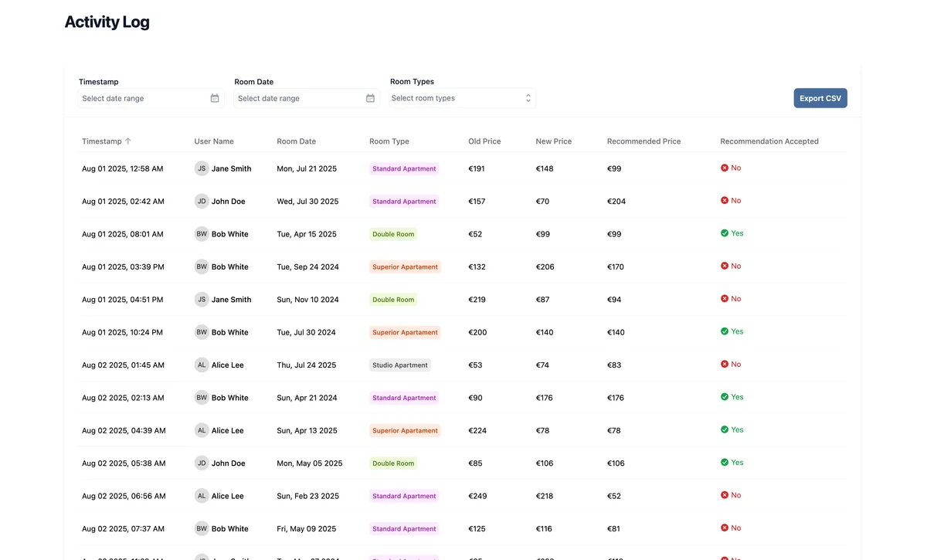Click the Old Price column header
The height and width of the screenshot is (560, 927).
coord(484,141)
